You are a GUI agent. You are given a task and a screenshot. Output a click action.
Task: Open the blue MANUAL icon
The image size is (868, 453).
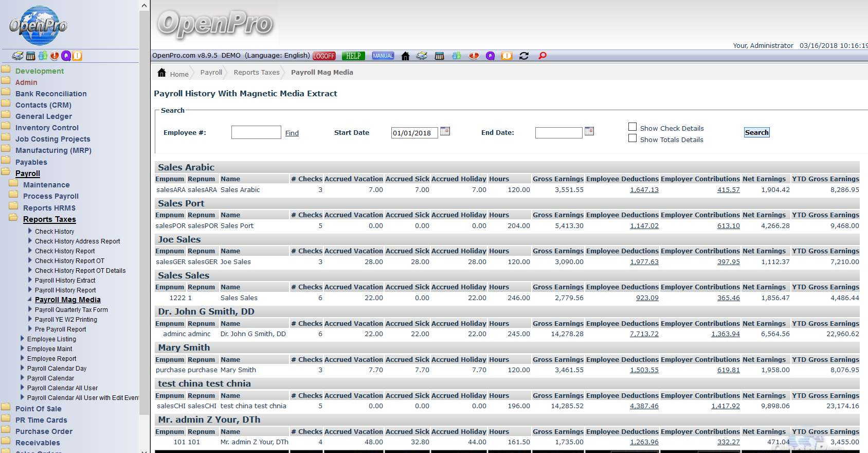(x=383, y=56)
